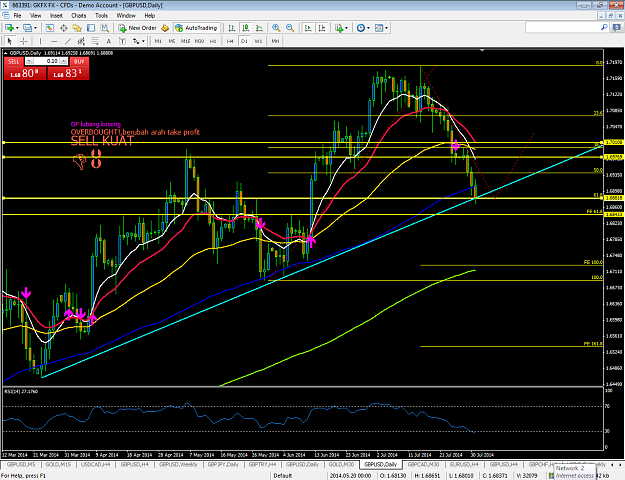Select the Fibonacci retracement tool
Screen dimensions: 625x480
click(x=95, y=41)
